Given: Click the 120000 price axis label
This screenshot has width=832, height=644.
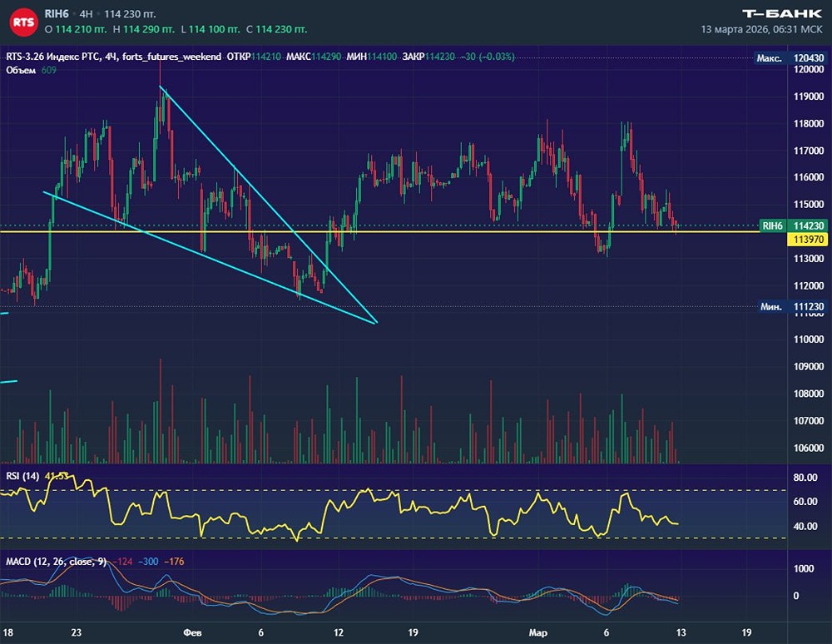Looking at the screenshot, I should 809,70.
